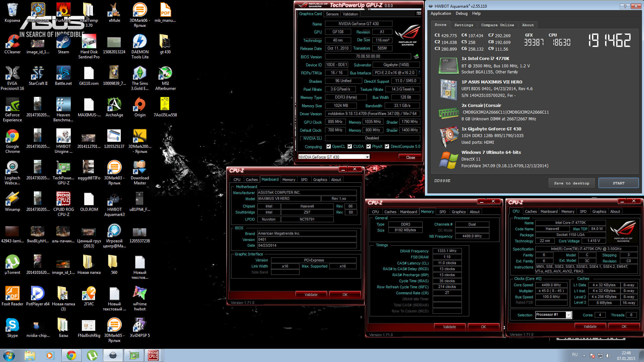The width and height of the screenshot is (644, 362).
Task: Open the Compare Online tab in Aquamark
Action: pyautogui.click(x=497, y=25)
